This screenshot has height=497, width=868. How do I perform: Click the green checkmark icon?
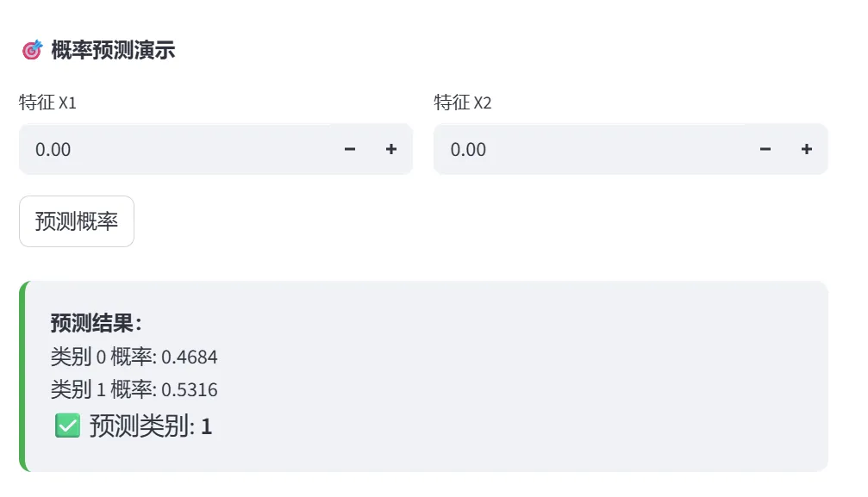[67, 426]
